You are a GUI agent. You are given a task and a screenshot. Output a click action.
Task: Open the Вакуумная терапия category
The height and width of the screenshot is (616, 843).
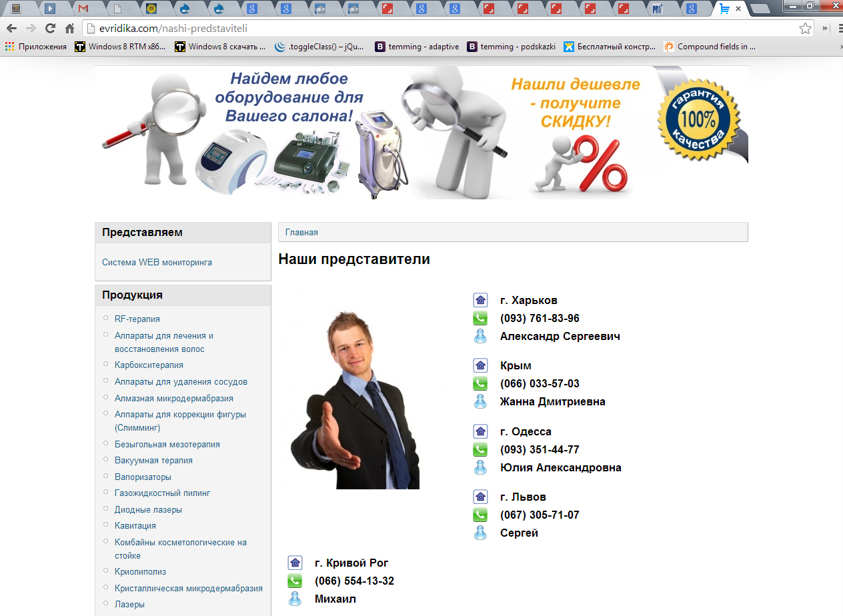153,461
